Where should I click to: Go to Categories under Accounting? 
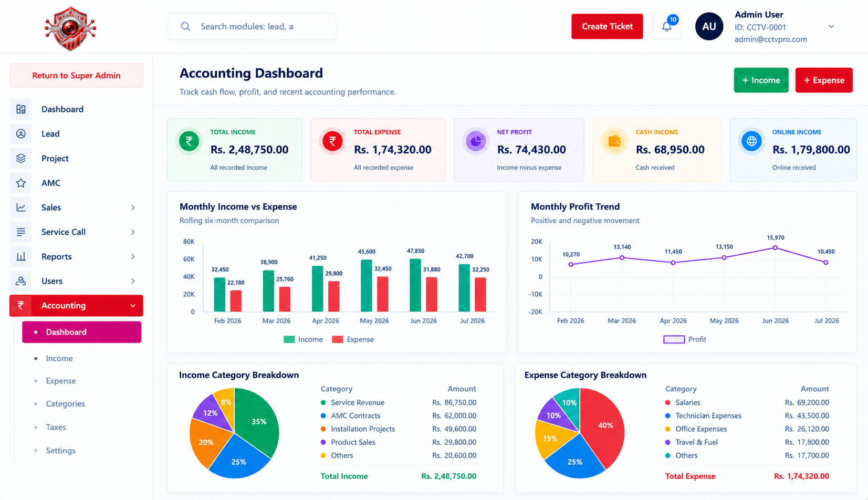(65, 403)
